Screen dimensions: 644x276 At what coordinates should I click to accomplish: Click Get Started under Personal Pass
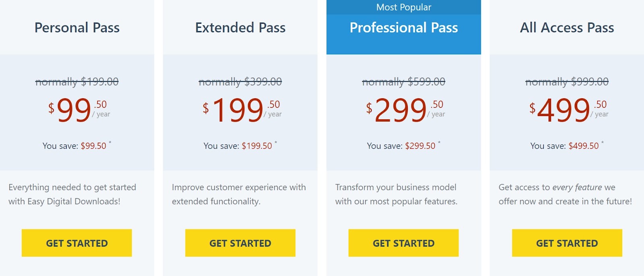[x=76, y=243]
